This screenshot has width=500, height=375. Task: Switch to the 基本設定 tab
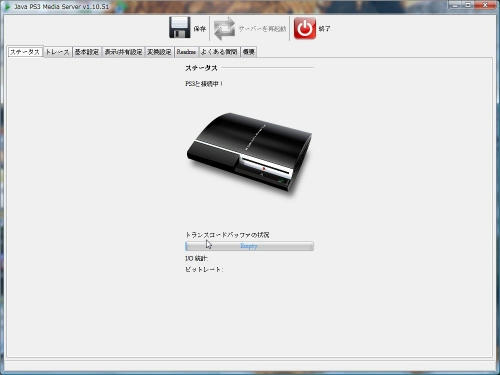87,52
